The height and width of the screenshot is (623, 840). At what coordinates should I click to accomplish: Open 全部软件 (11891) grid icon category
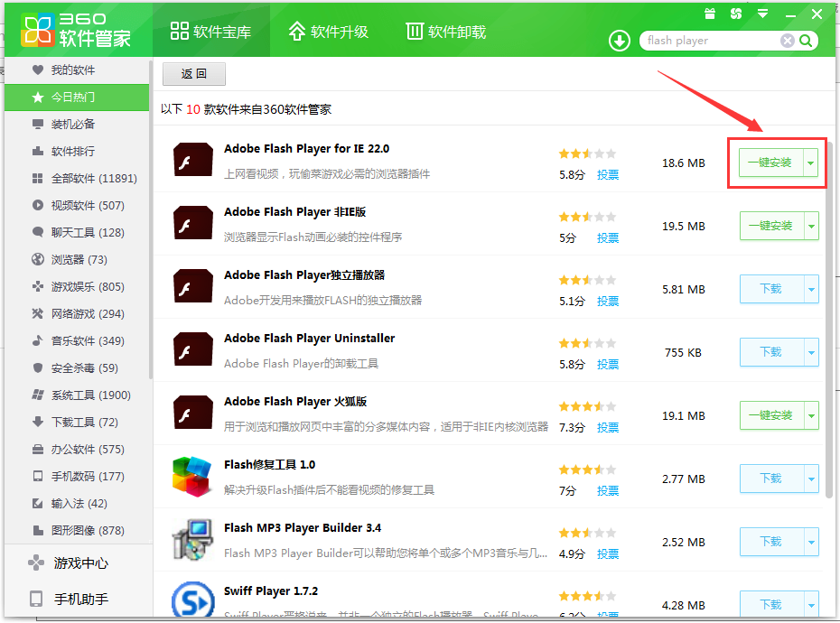click(77, 179)
